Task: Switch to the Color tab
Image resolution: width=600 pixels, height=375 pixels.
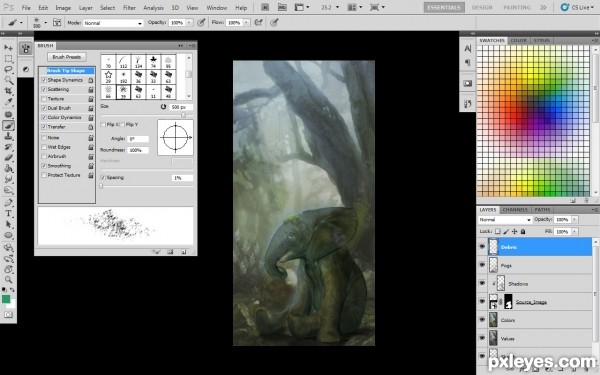Action: [518, 40]
